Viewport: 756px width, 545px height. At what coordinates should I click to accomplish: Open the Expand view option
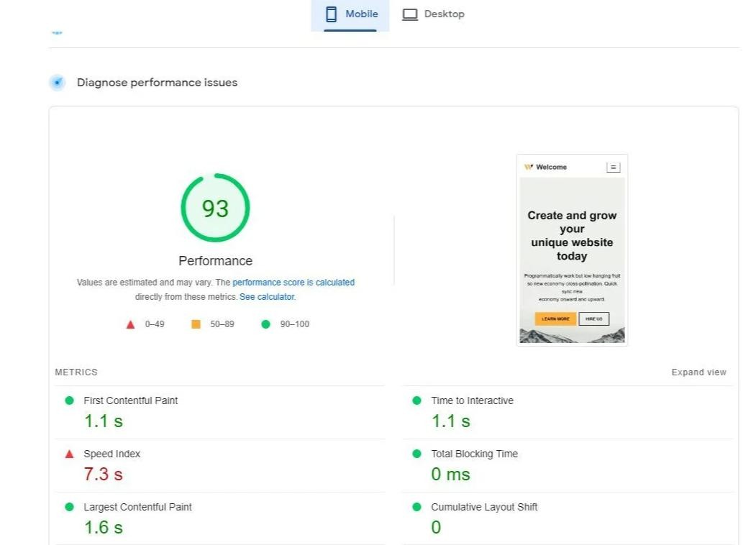[x=698, y=372]
